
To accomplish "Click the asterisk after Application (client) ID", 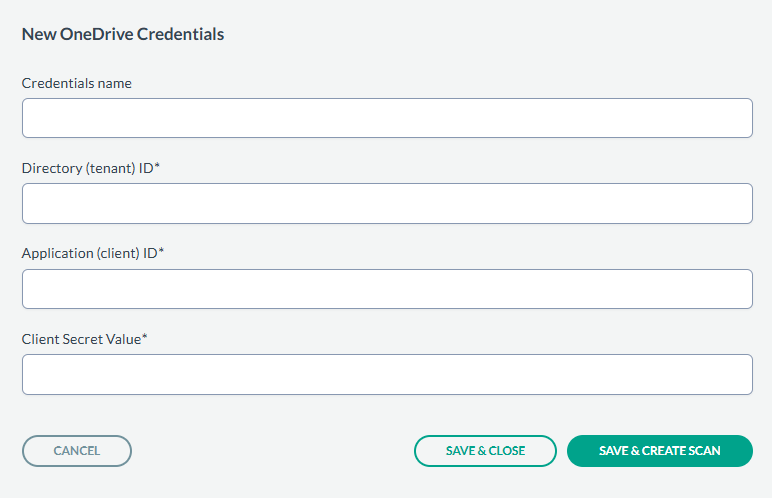I will [x=161, y=252].
